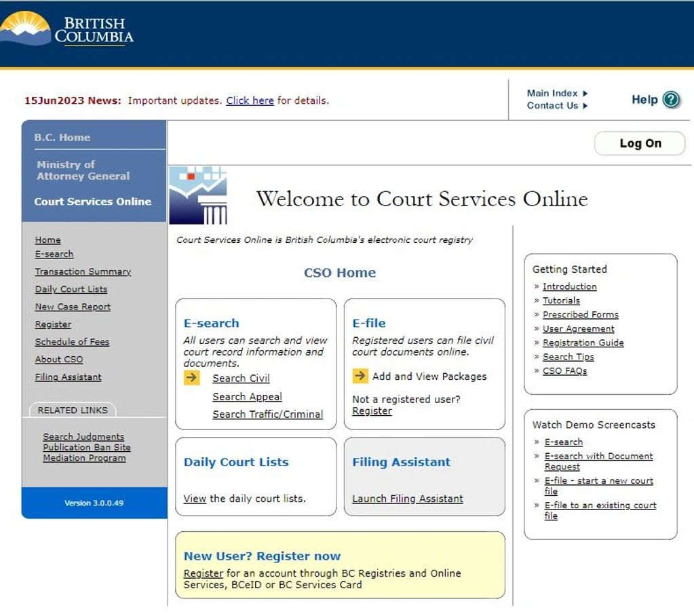Click the Version 3.0.0.49 text
694x616 pixels.
94,503
